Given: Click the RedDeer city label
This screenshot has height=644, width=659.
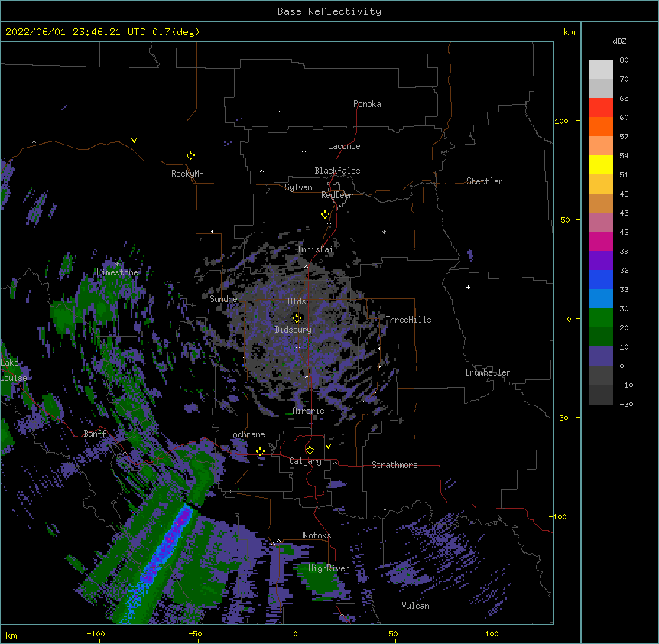Looking at the screenshot, I should coord(336,195).
